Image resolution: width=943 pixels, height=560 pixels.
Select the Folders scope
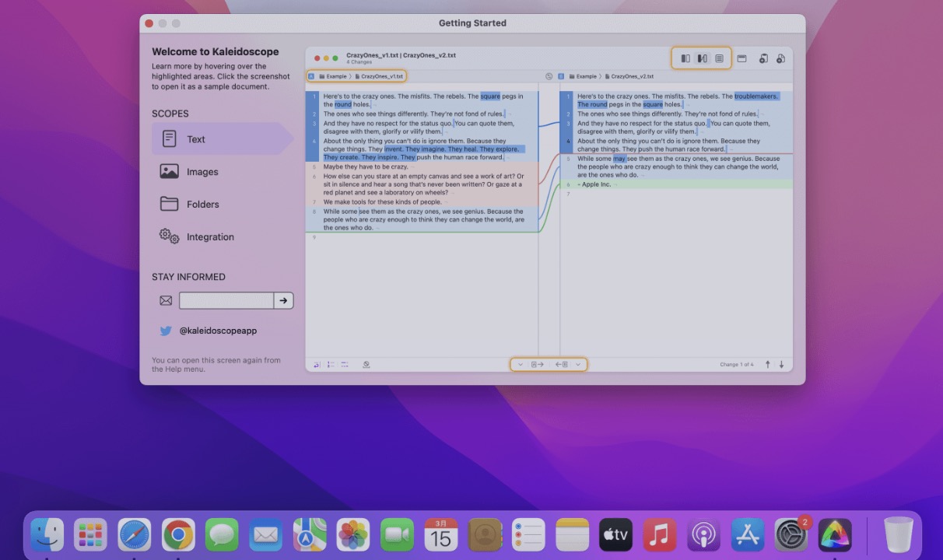click(x=222, y=205)
